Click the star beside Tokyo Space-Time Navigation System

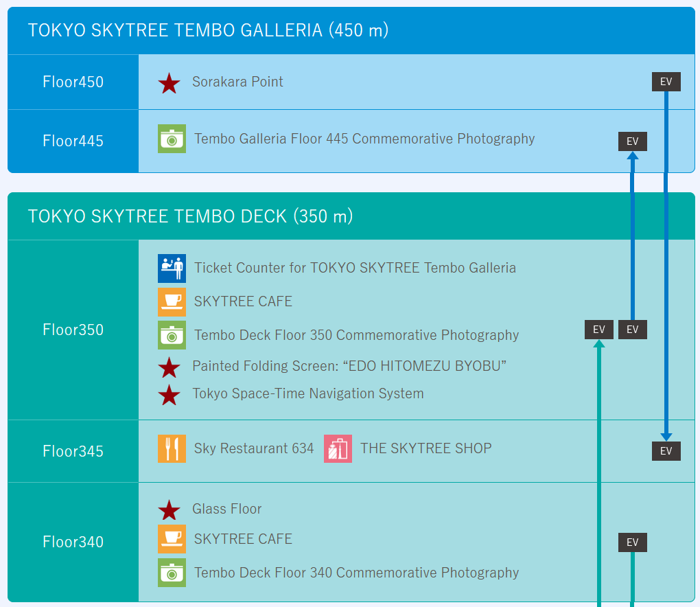coord(170,395)
